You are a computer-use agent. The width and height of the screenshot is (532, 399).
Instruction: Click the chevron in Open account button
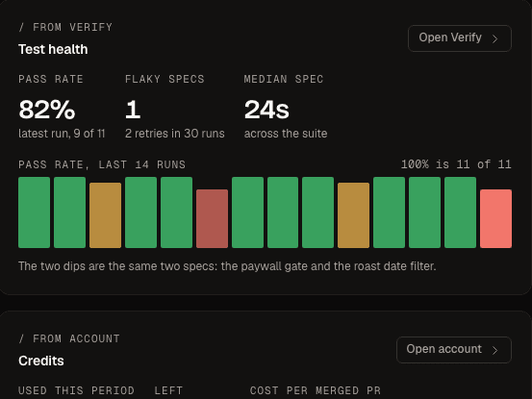[495, 350]
